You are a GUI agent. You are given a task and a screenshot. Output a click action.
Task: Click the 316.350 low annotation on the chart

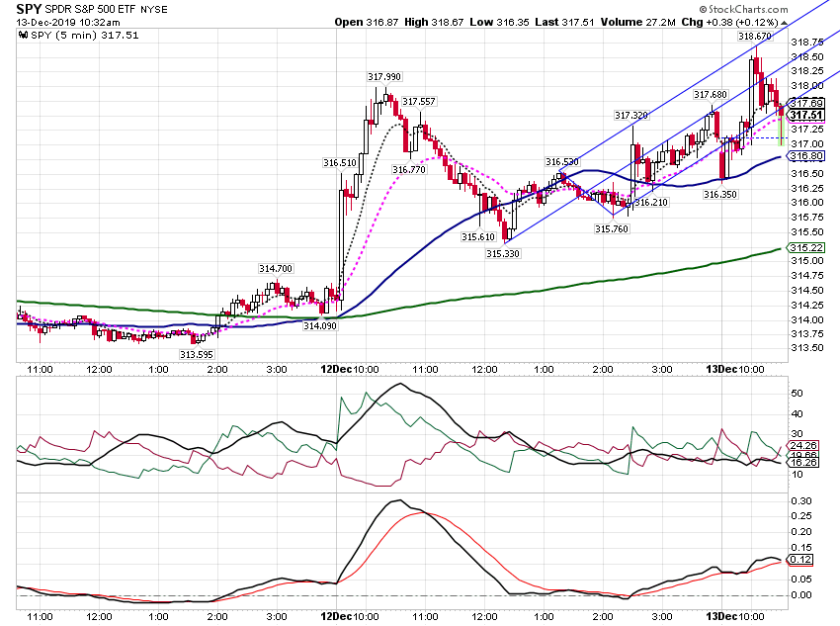[x=720, y=195]
